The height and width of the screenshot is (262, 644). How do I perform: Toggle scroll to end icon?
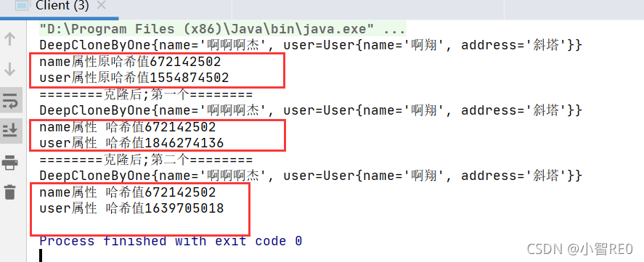[10, 130]
